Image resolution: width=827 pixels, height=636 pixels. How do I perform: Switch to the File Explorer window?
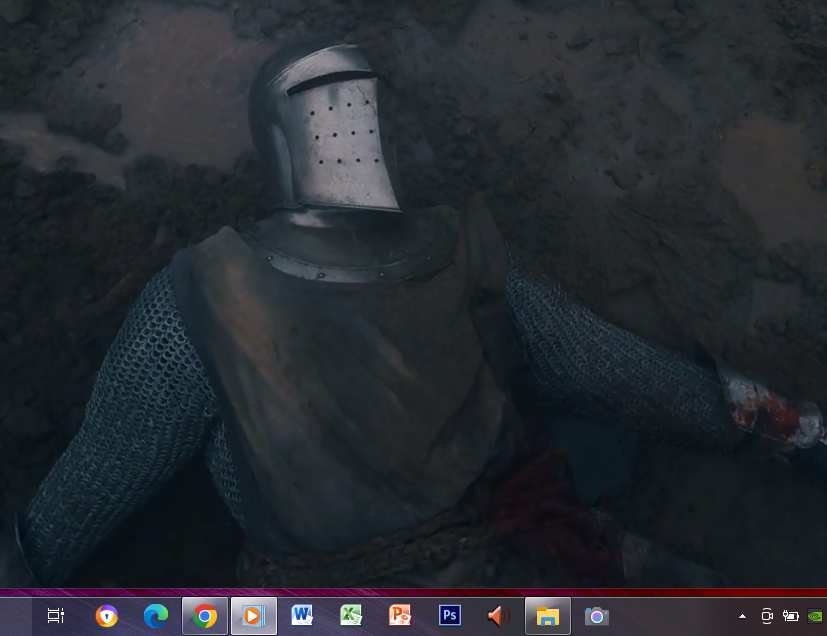547,616
